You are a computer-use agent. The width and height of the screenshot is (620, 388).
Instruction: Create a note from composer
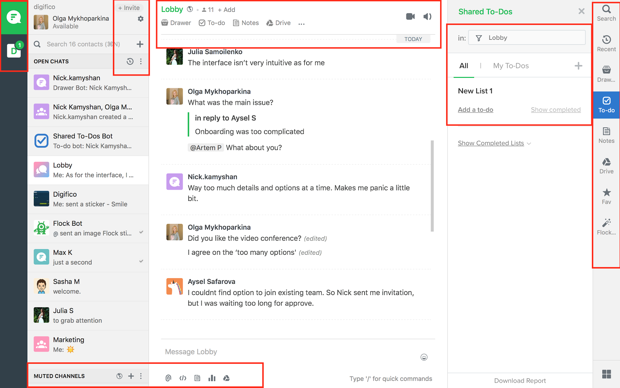click(197, 378)
